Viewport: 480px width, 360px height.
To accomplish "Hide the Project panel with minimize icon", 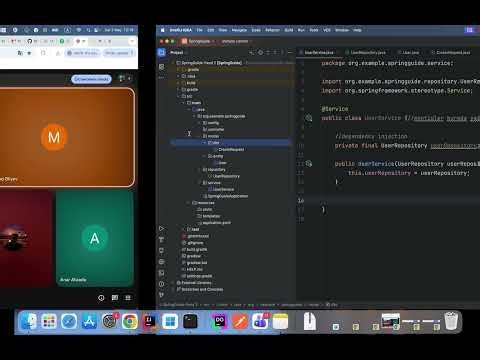I will [290, 52].
